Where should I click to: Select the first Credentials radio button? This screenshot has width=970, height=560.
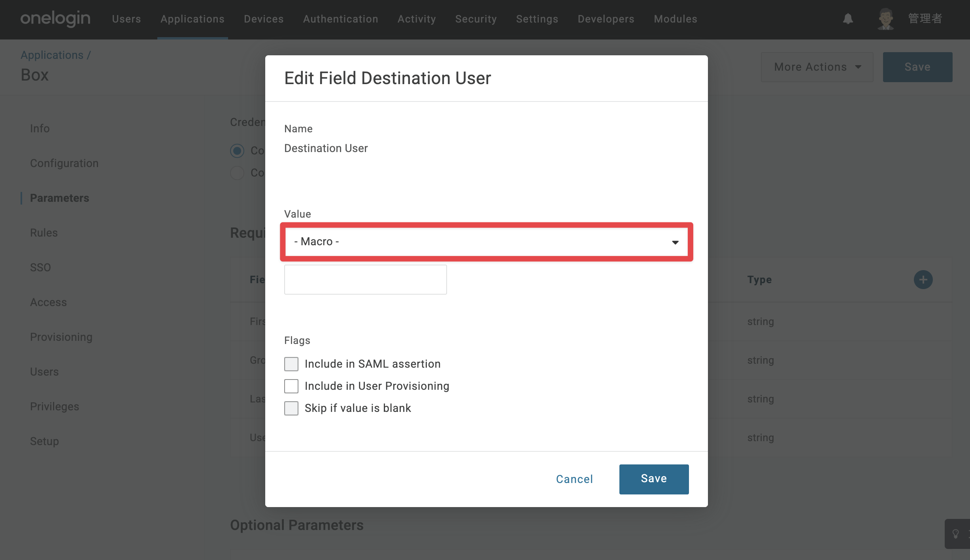237,150
